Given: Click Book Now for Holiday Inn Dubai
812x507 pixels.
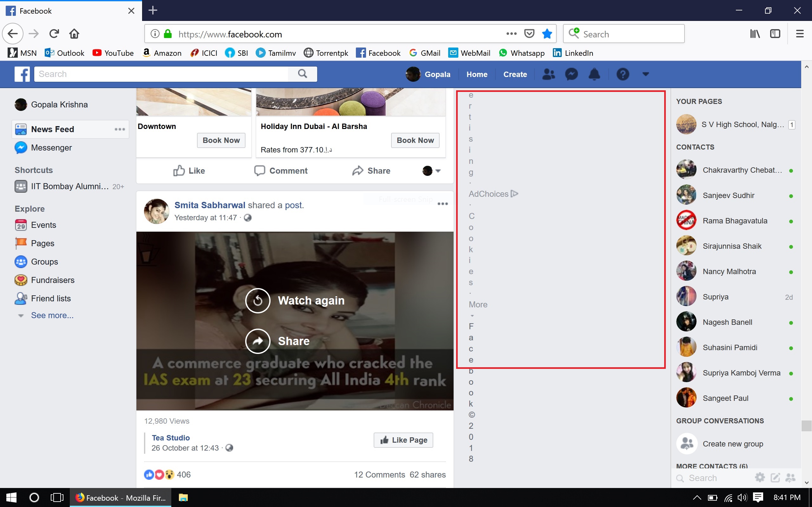Looking at the screenshot, I should click(415, 140).
